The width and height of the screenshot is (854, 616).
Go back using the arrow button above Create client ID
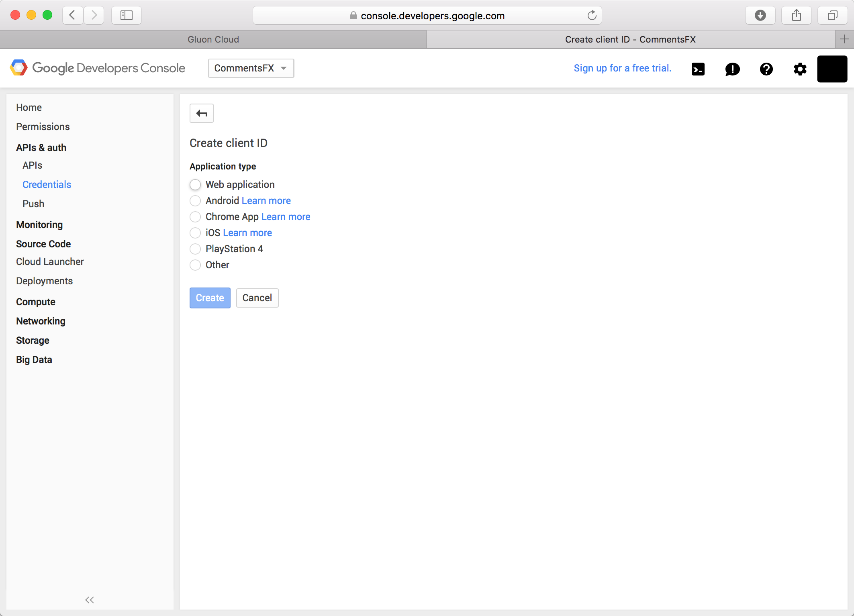click(x=201, y=113)
